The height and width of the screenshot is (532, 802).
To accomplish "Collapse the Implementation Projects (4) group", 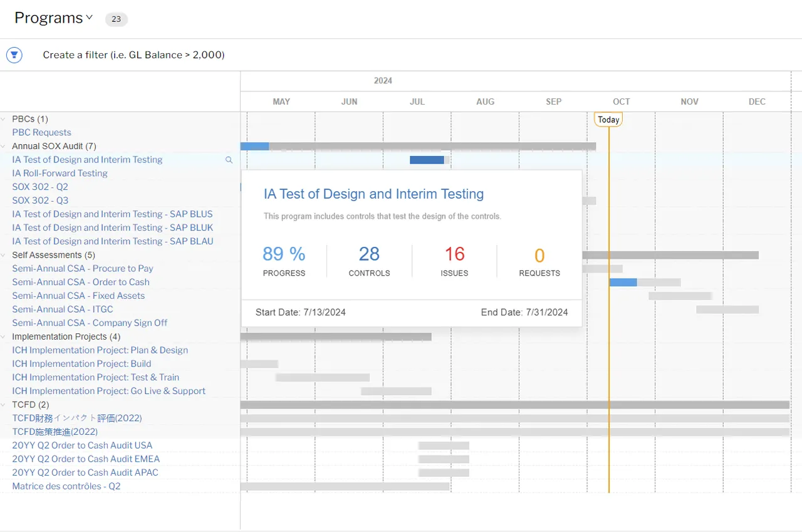I will [3, 336].
